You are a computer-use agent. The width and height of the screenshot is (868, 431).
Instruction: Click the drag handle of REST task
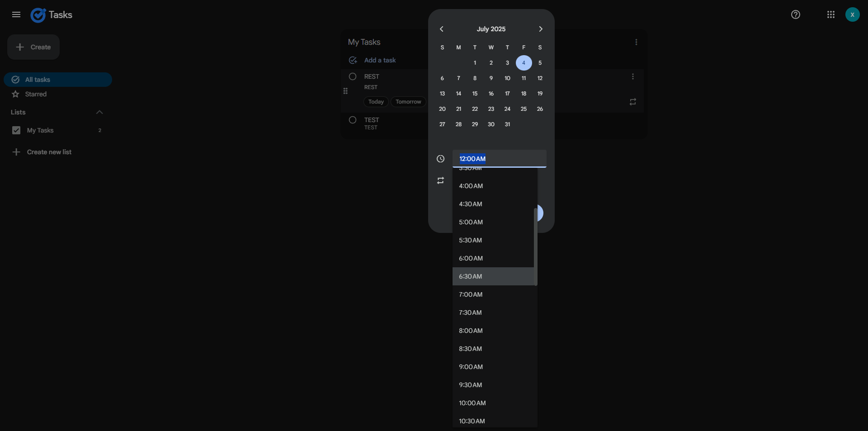pos(345,91)
